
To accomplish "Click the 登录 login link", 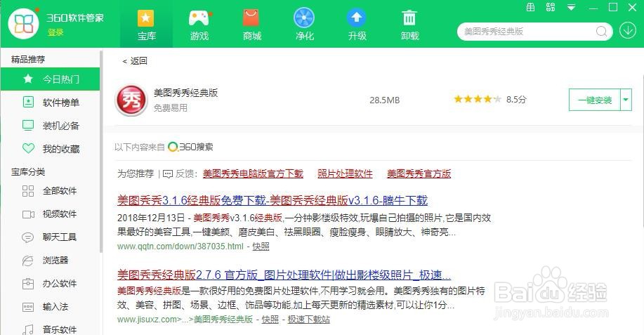I will (x=55, y=32).
